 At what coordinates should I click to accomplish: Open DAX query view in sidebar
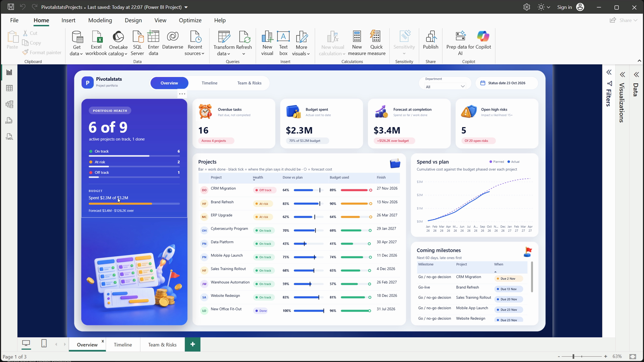click(x=9, y=121)
